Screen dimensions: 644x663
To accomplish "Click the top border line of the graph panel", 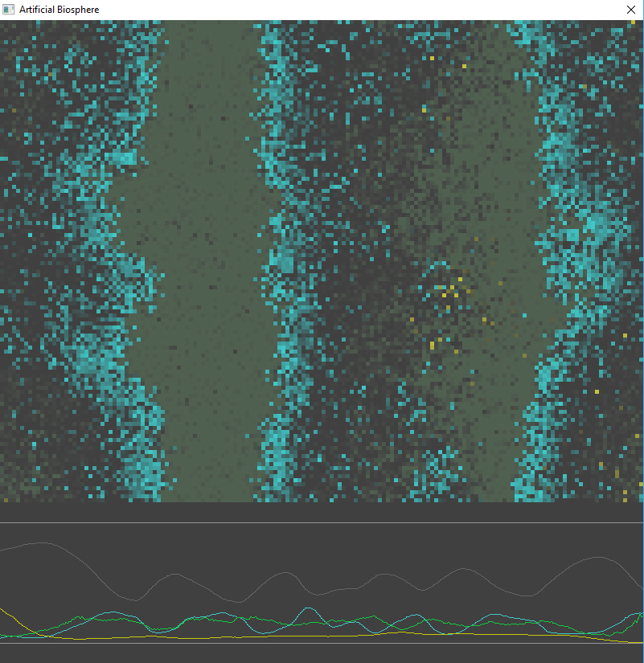I will point(322,523).
